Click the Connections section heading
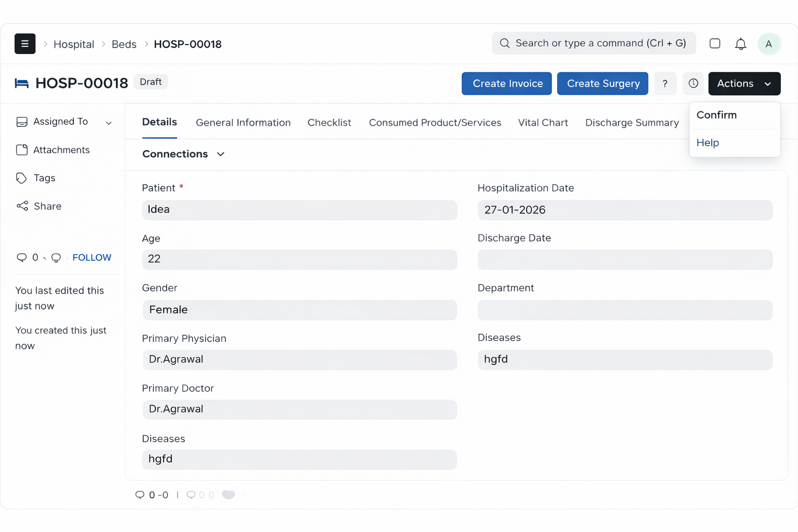The height and width of the screenshot is (532, 798). 175,154
